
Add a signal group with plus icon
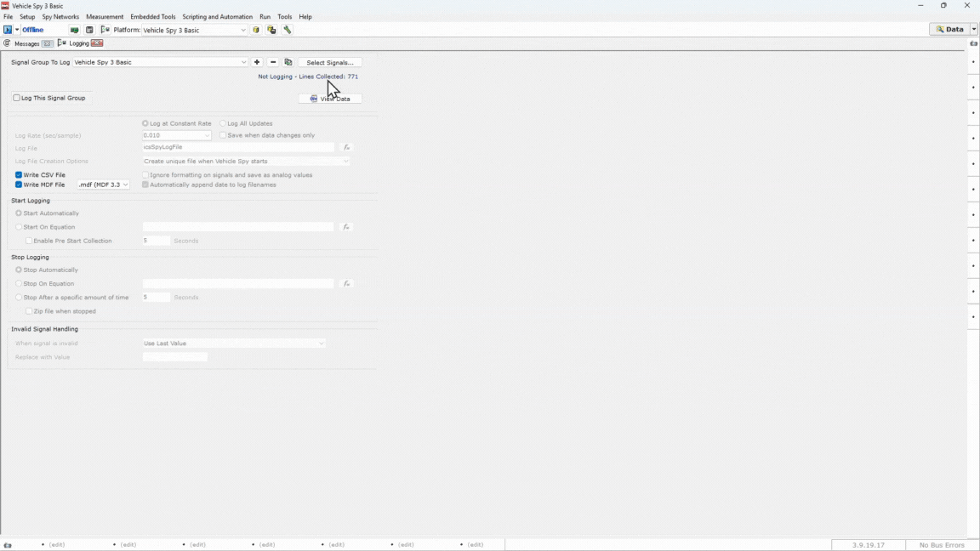257,62
